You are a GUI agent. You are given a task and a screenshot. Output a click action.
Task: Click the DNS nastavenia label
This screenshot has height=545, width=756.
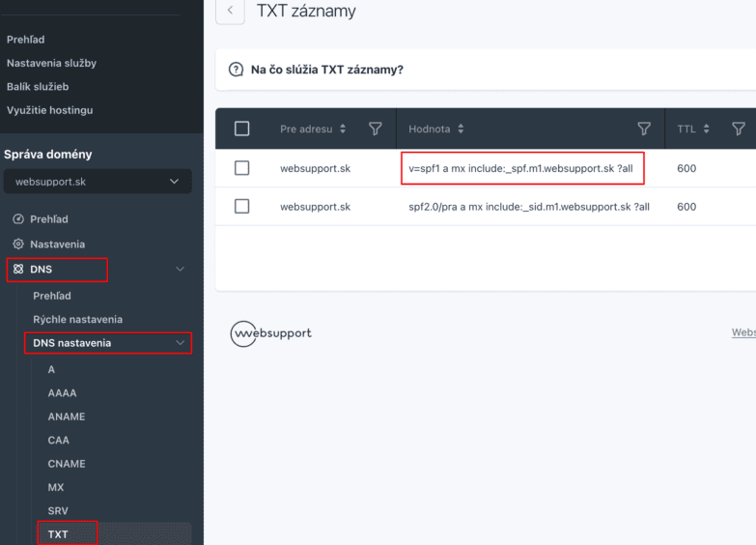tap(71, 343)
